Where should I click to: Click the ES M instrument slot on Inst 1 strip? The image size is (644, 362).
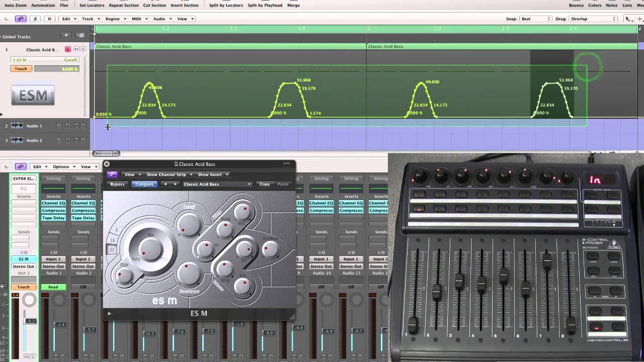click(24, 259)
